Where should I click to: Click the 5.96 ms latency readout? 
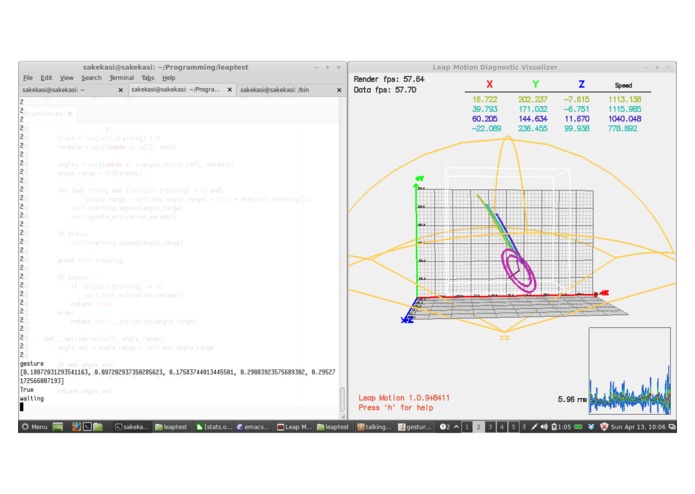[x=572, y=399]
